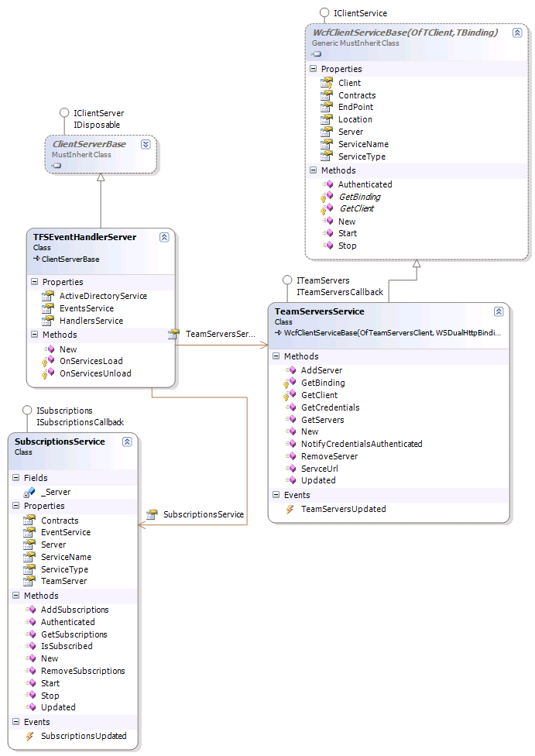
Task: Click the Location property icon
Action: coord(326,119)
